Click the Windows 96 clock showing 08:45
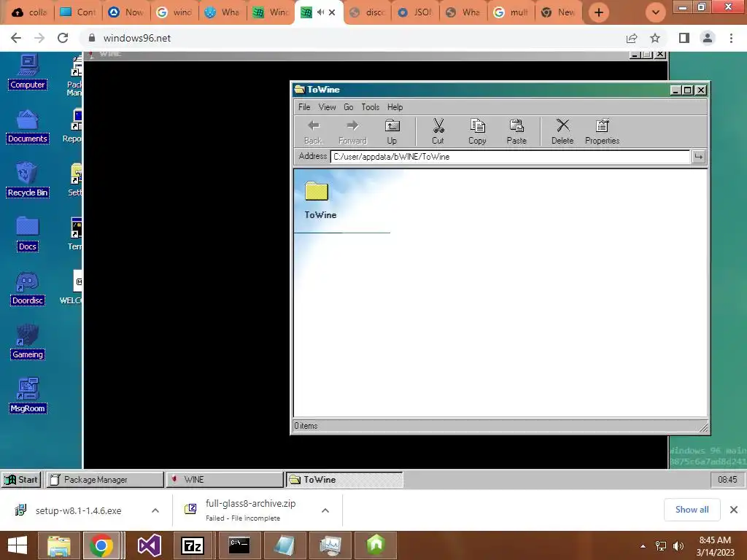747x560 pixels. point(727,480)
